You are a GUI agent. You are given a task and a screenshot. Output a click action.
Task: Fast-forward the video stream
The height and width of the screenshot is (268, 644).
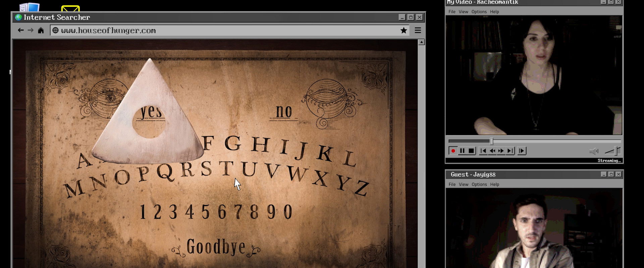click(501, 151)
